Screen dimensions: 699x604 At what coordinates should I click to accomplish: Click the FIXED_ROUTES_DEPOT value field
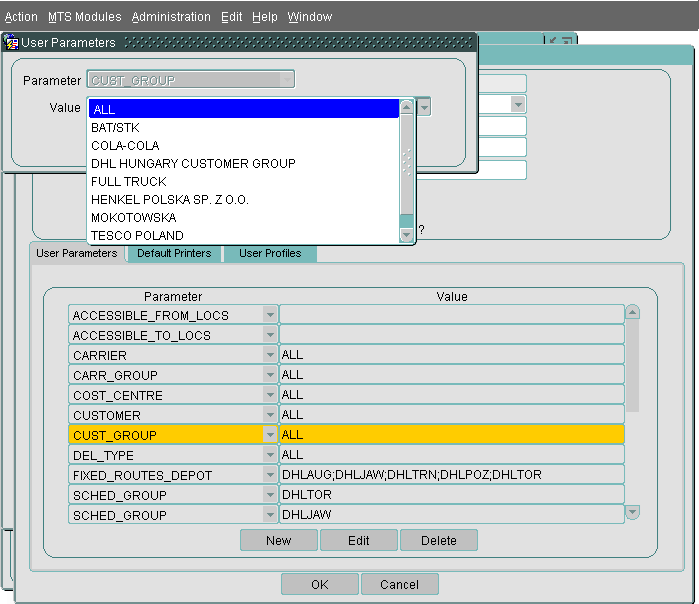[x=452, y=475]
